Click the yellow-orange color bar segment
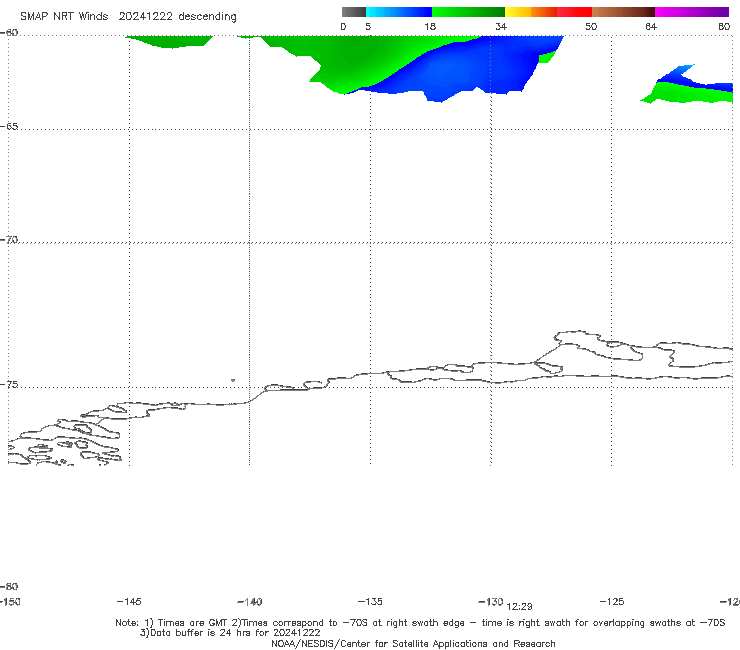Image resolution: width=740 pixels, height=650 pixels. click(x=530, y=12)
